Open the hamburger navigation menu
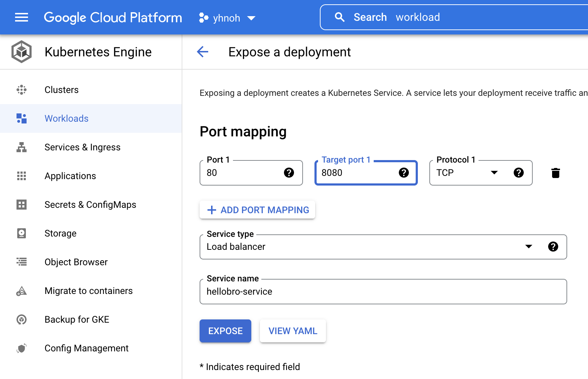The height and width of the screenshot is (379, 588). point(22,17)
